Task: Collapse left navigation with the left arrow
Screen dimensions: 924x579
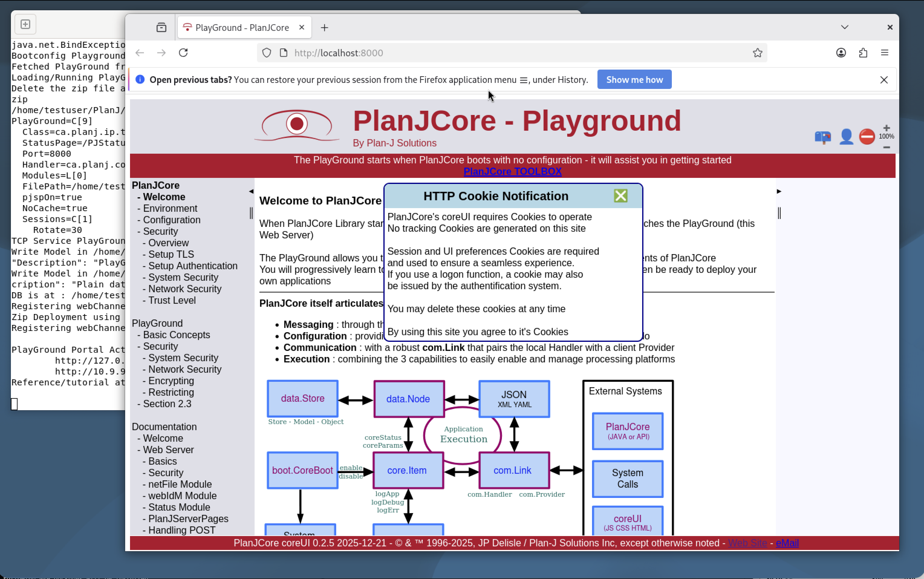Action: [x=251, y=191]
